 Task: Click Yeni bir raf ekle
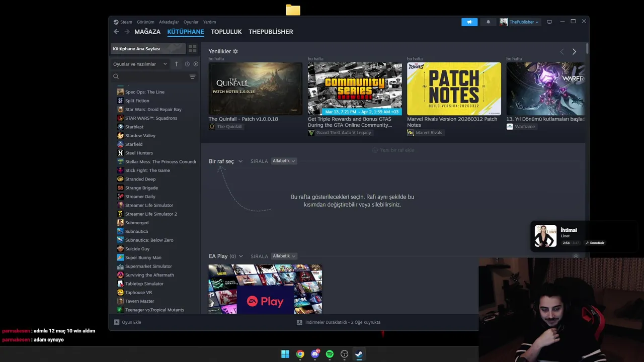point(393,150)
